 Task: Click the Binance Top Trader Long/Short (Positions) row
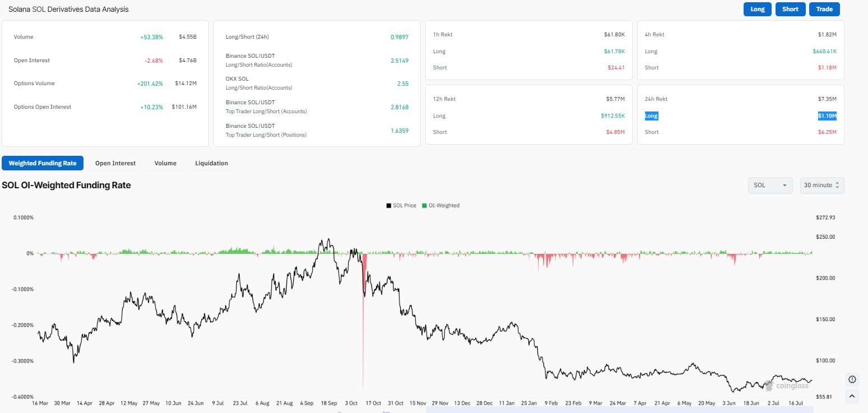click(317, 131)
